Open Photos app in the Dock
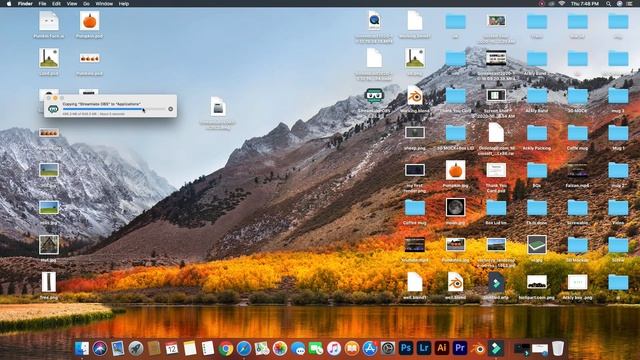Image resolution: width=640 pixels, height=360 pixels. click(x=280, y=349)
